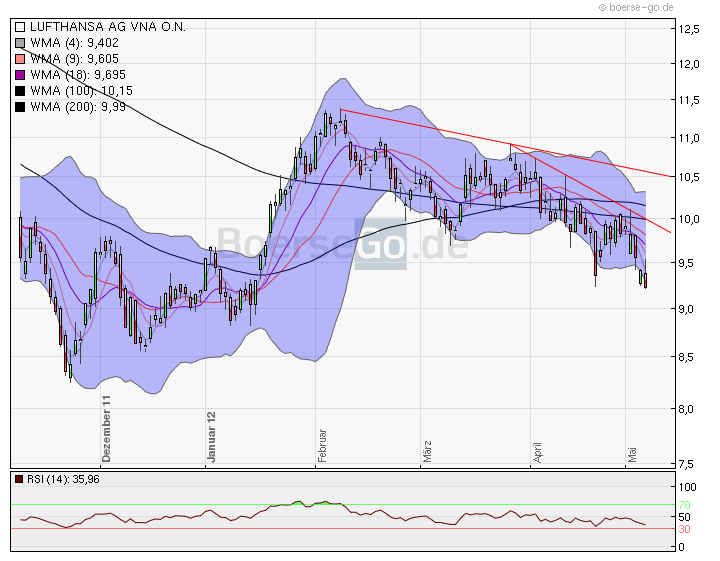Click the green RSI 70 axis label
The height and width of the screenshot is (561, 720).
[x=684, y=505]
